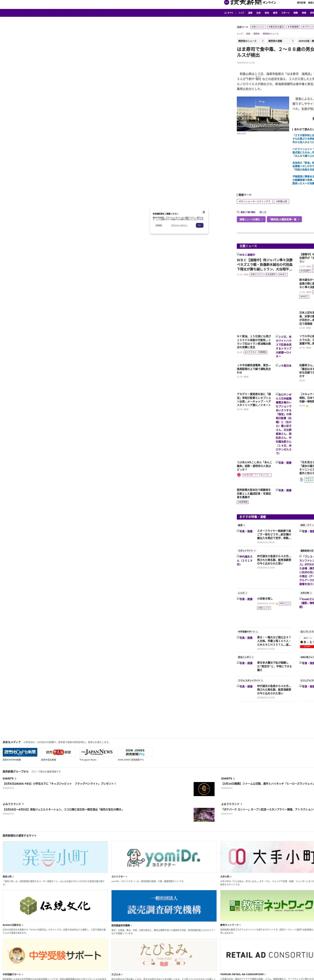Open the プライバシーポリシー link in the popup
This screenshot has height=980, width=314.
179,225
